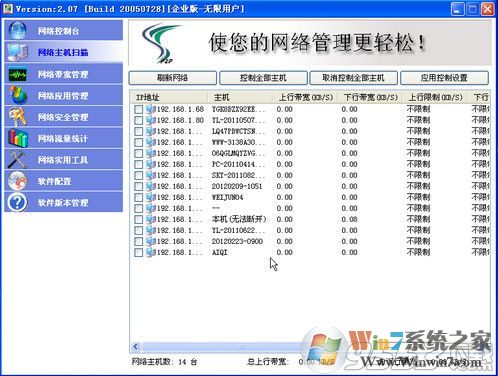
Task: Select checkbox for host PC-20110414
Action: pyautogui.click(x=139, y=164)
